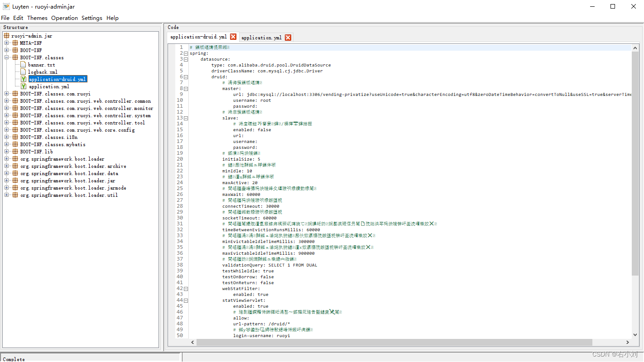Click the Complete status text

[14, 359]
